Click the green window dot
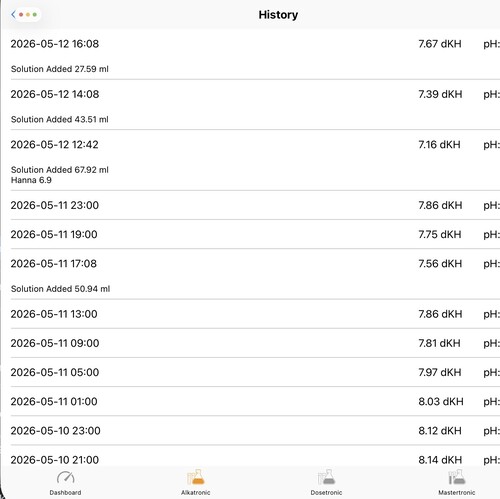Viewport: 500px width, 499px height. pyautogui.click(x=35, y=15)
